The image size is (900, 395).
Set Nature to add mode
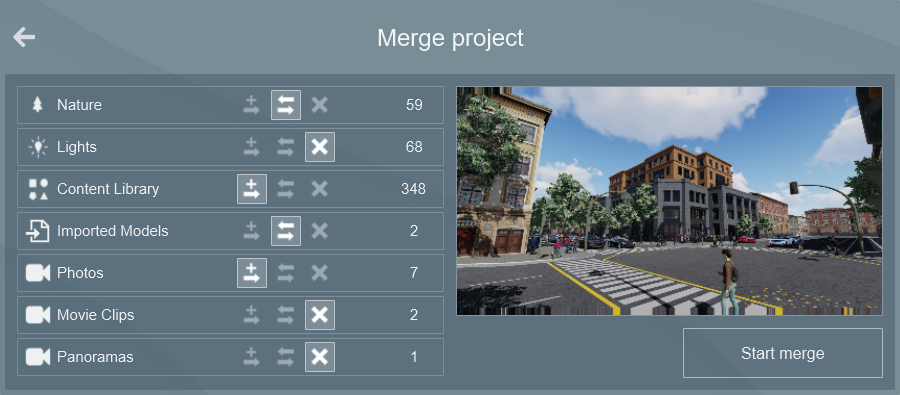[x=251, y=105]
